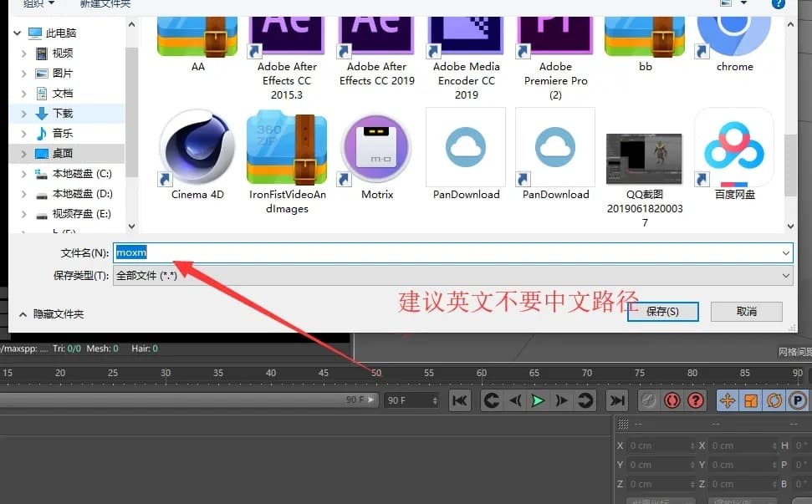Select Adobe Premiere Pro (2) shortcut
This screenshot has height=504, width=812.
[555, 58]
